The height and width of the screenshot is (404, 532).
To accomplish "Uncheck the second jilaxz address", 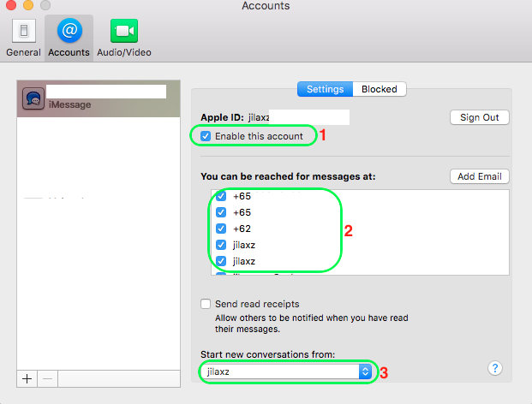I will pyautogui.click(x=221, y=261).
